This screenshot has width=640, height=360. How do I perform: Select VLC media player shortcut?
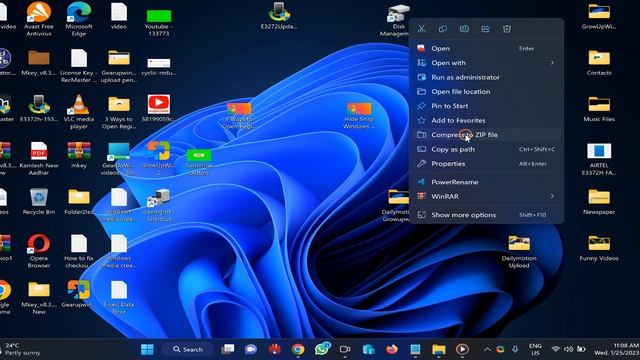[79, 112]
